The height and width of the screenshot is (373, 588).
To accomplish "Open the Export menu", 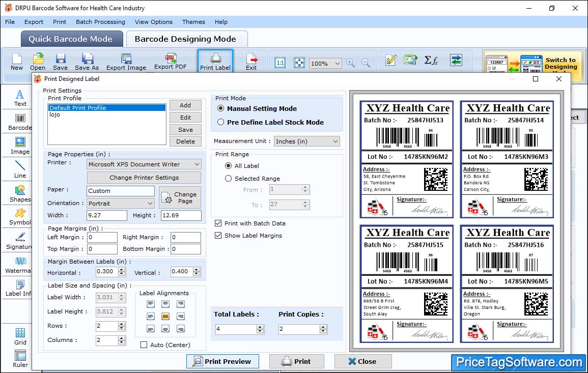I will click(34, 22).
